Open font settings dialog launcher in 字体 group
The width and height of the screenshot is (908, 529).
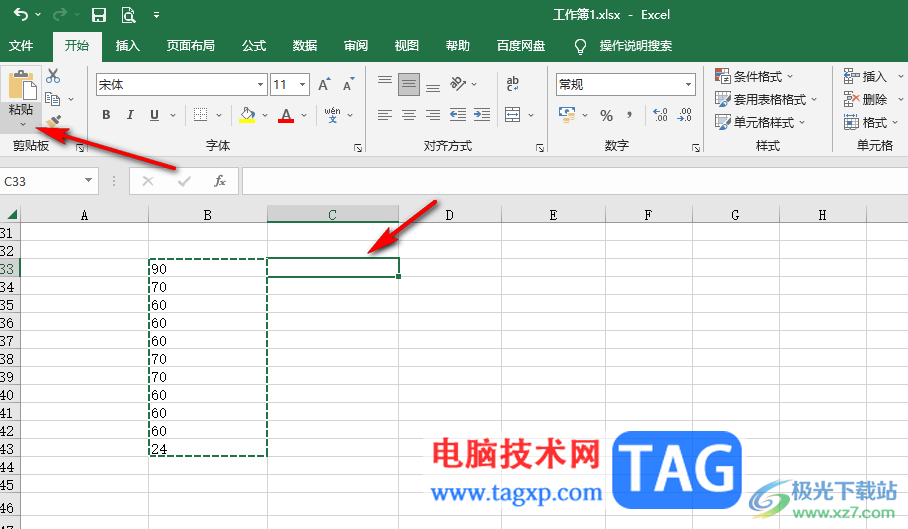(358, 148)
